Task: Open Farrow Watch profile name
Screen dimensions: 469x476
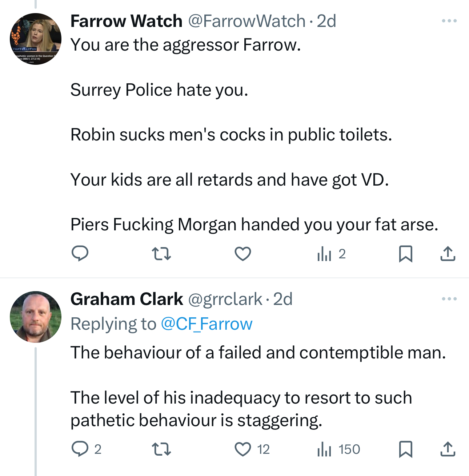Action: click(x=127, y=21)
